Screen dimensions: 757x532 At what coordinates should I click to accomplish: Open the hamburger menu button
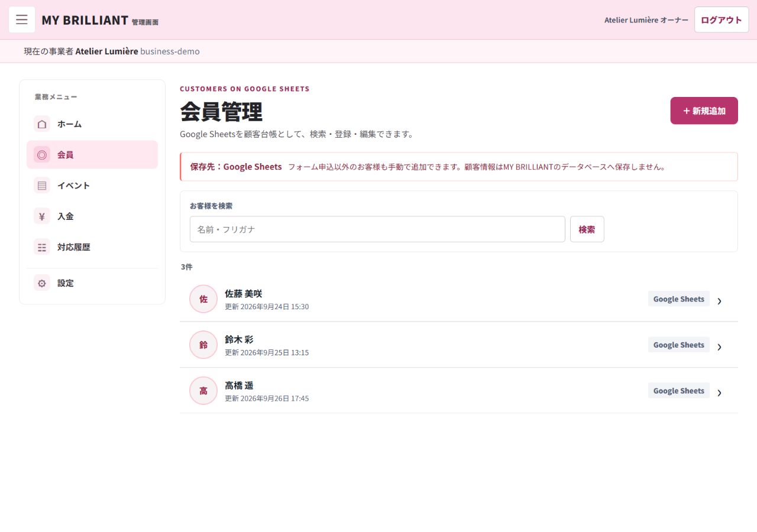(22, 20)
